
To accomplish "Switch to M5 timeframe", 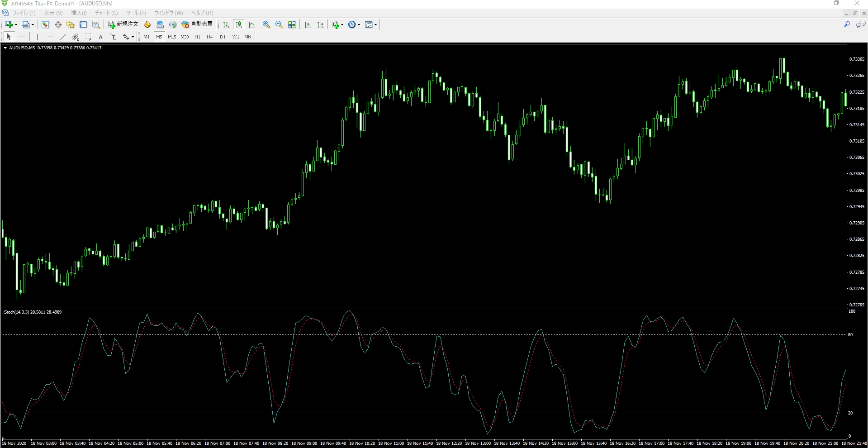I will (159, 37).
